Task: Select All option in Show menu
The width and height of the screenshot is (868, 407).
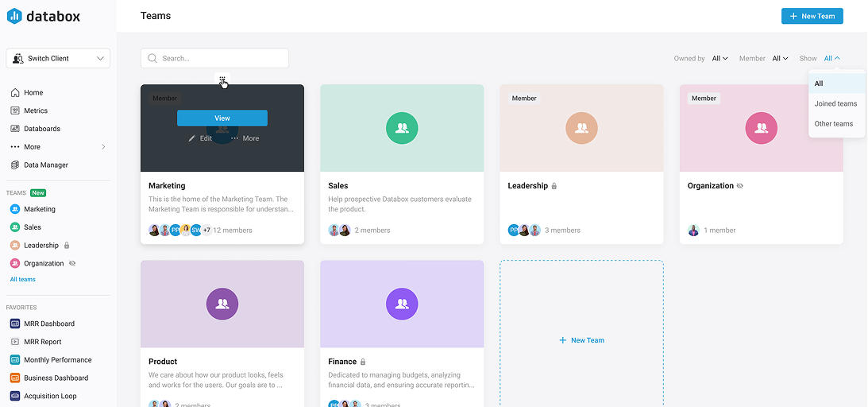Action: (x=837, y=83)
